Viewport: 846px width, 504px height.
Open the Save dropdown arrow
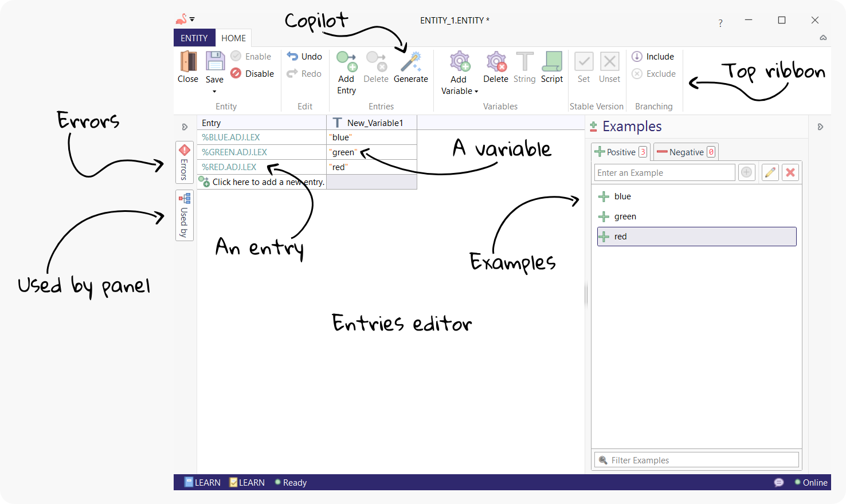(x=214, y=92)
